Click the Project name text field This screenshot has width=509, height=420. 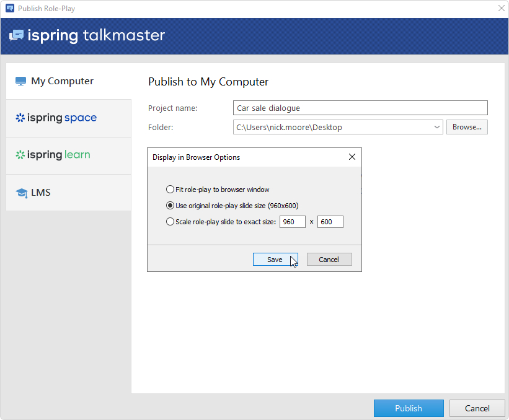tap(360, 108)
